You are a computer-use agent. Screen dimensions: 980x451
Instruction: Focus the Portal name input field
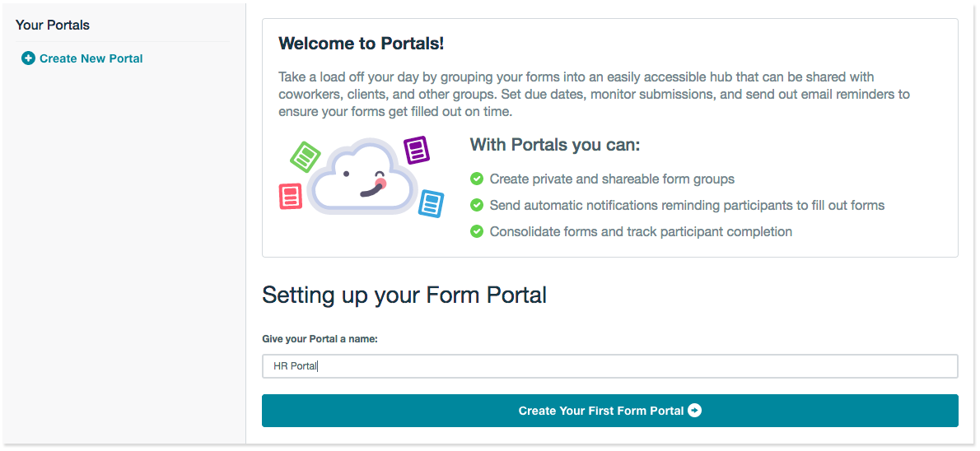(x=609, y=366)
